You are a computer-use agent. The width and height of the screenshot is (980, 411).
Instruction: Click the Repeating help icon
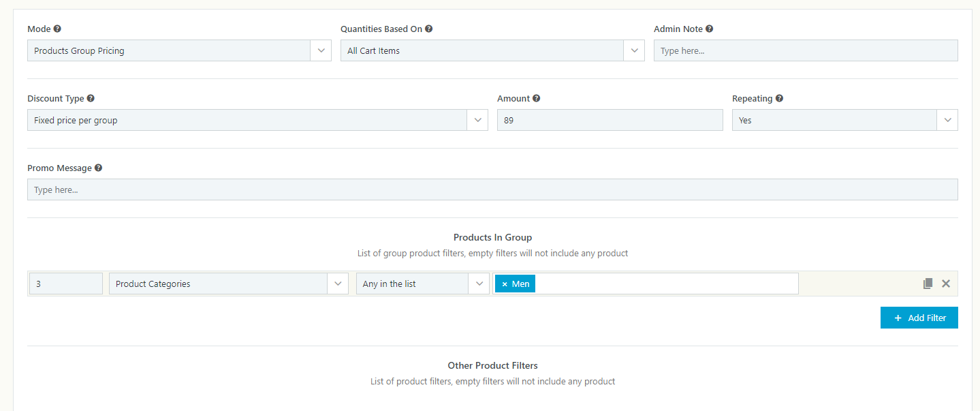[779, 99]
